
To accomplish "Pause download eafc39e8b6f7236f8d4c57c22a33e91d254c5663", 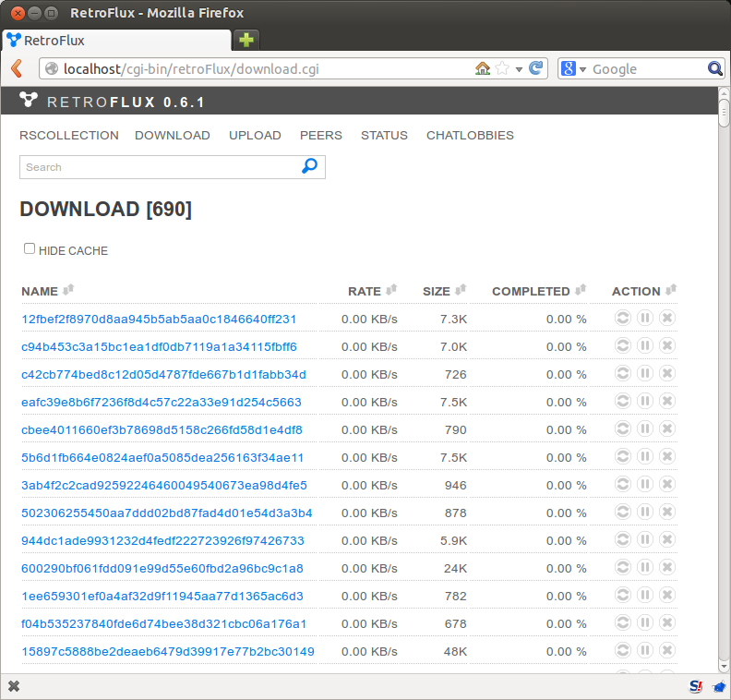I will [x=645, y=401].
